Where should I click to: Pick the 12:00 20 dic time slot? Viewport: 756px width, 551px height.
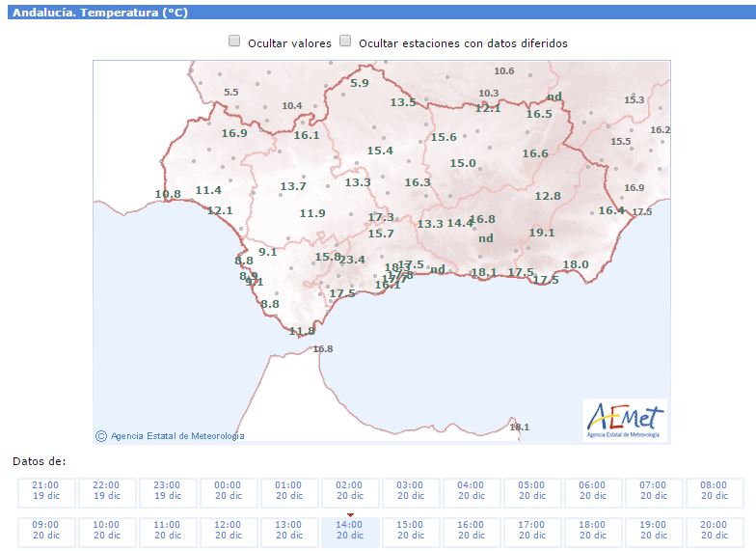click(228, 531)
